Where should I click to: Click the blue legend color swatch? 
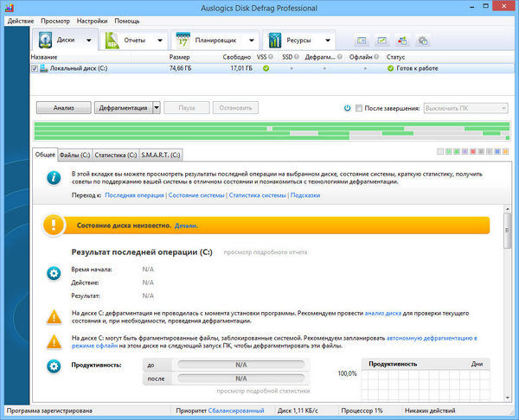pyautogui.click(x=497, y=151)
